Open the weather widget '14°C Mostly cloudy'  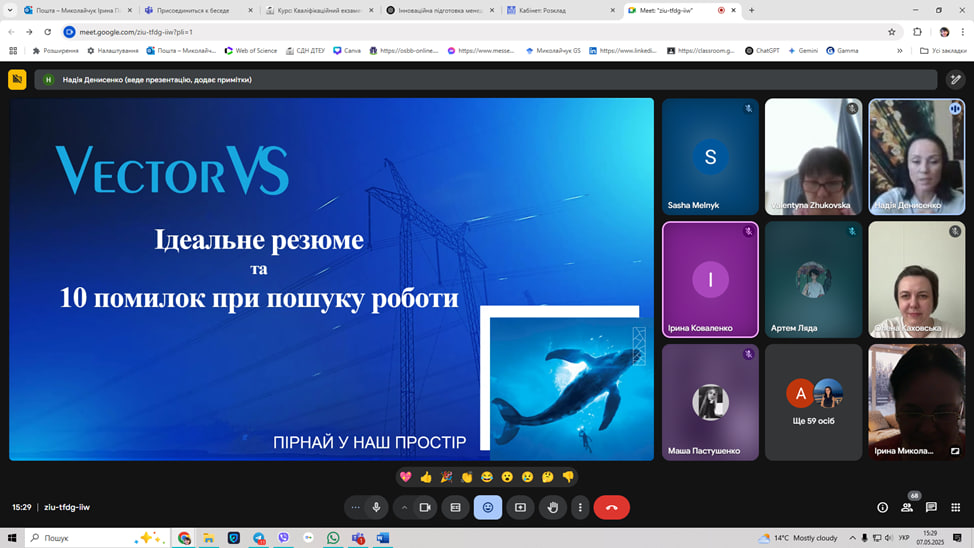pos(798,538)
